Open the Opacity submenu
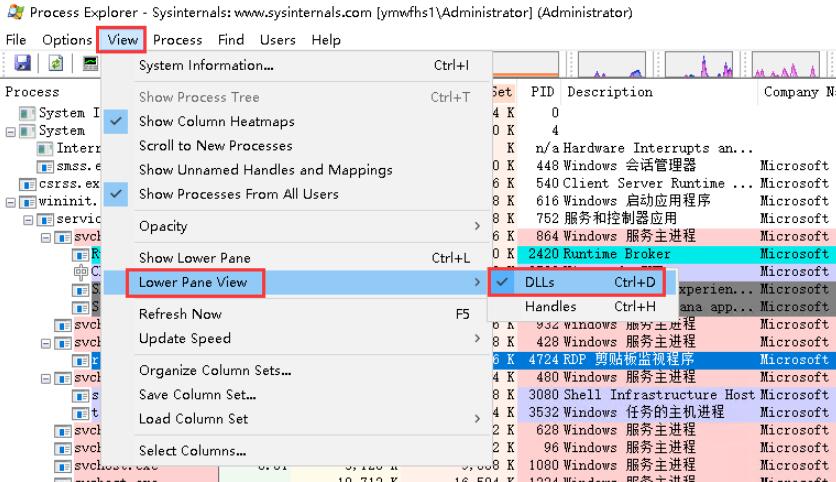836x482 pixels. [x=296, y=226]
